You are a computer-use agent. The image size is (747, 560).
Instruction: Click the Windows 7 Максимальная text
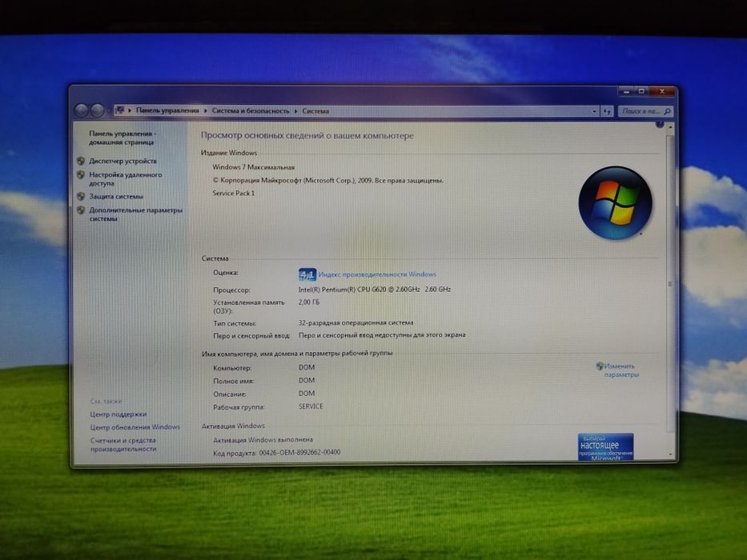pos(254,167)
